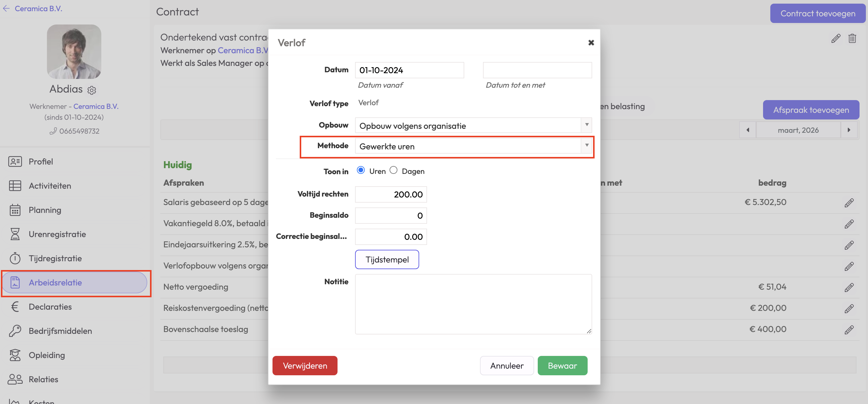Viewport: 868px width, 404px height.
Task: Click the trash icon to delete contract
Action: point(852,38)
